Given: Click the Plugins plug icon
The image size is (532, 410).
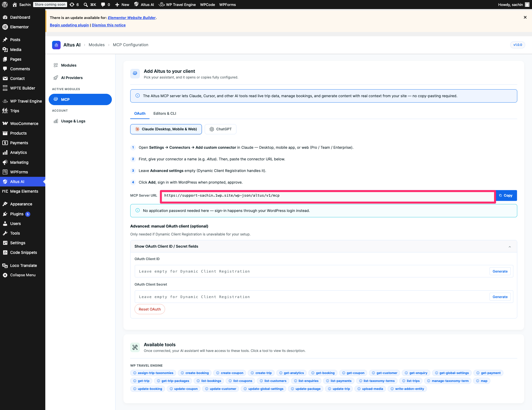Looking at the screenshot, I should (x=5, y=214).
